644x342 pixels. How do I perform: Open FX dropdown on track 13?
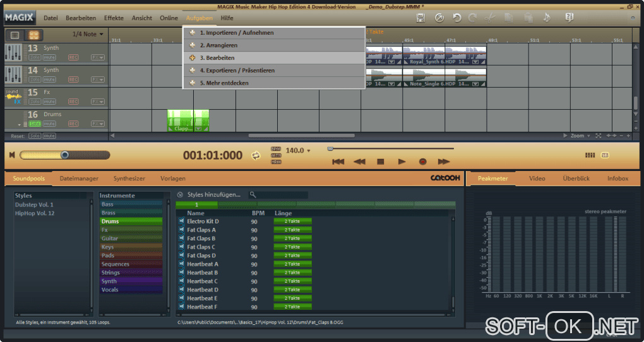(x=98, y=57)
